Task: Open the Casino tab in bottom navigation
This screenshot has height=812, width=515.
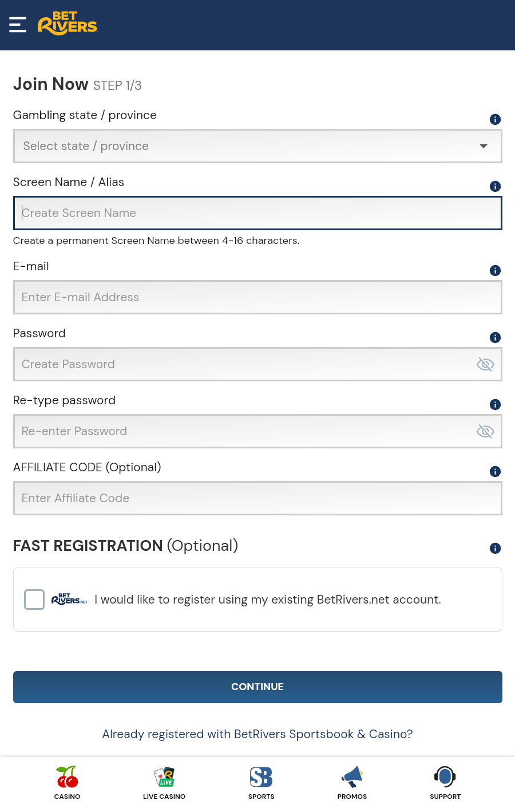Action: pos(67,782)
